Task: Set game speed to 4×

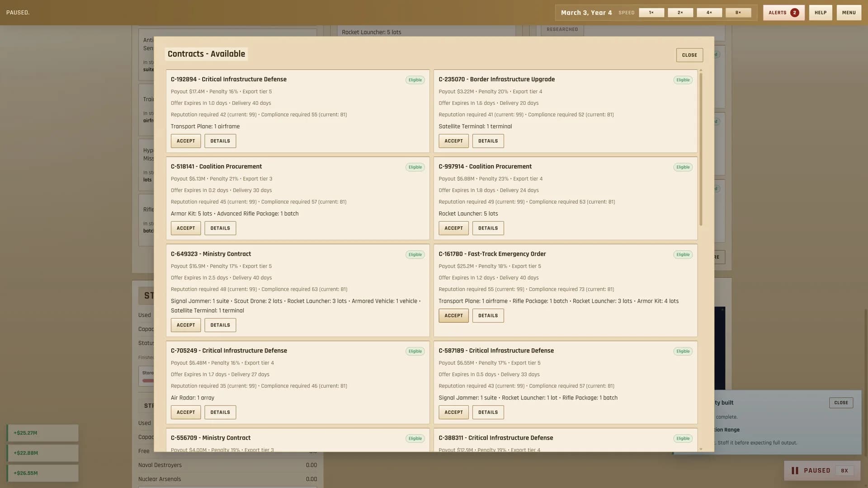Action: [709, 13]
